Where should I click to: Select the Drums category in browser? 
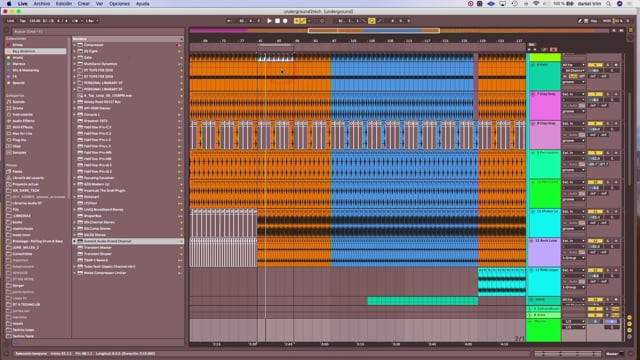tap(18, 108)
